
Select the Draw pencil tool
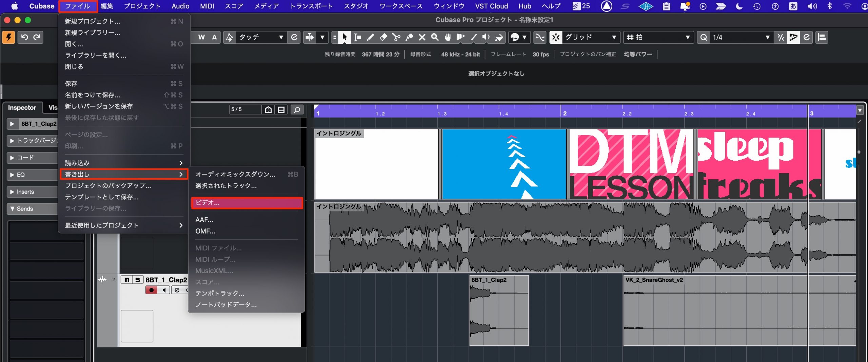370,37
